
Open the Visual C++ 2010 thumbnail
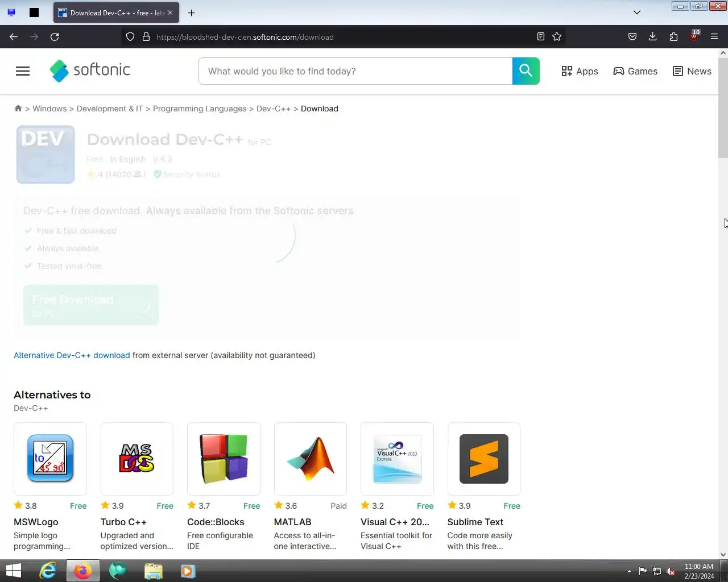(x=397, y=459)
